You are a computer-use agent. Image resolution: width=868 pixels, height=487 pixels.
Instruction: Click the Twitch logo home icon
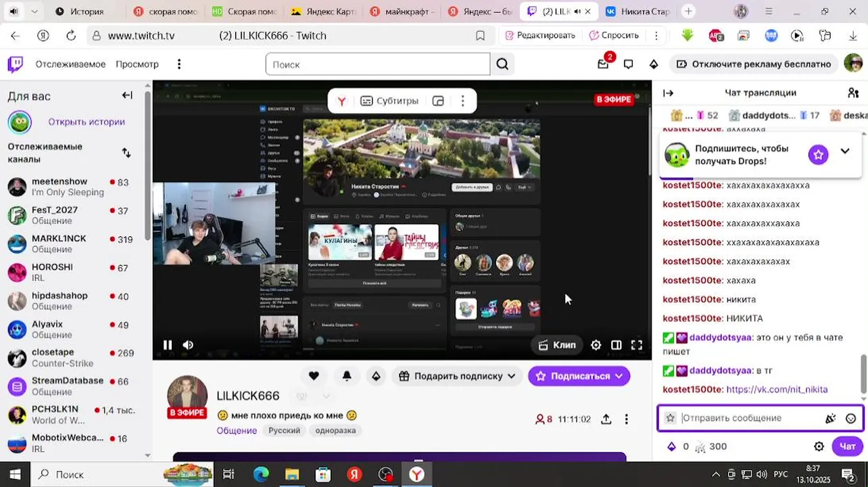coord(15,64)
